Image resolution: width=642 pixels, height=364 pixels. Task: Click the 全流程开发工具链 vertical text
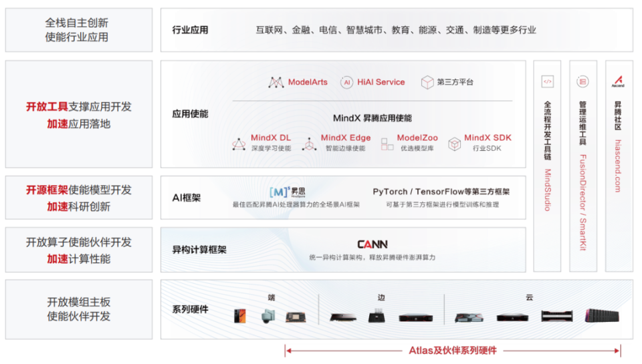[x=548, y=131]
